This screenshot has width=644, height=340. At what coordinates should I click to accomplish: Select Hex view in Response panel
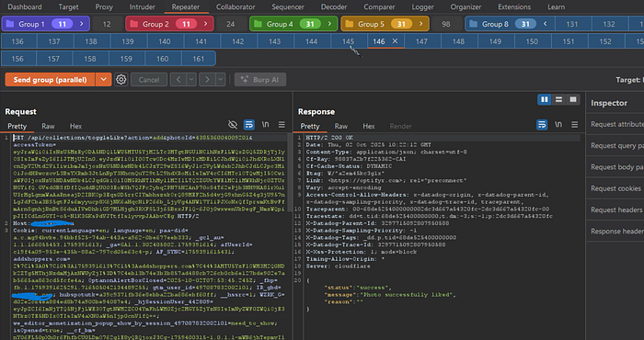click(368, 126)
